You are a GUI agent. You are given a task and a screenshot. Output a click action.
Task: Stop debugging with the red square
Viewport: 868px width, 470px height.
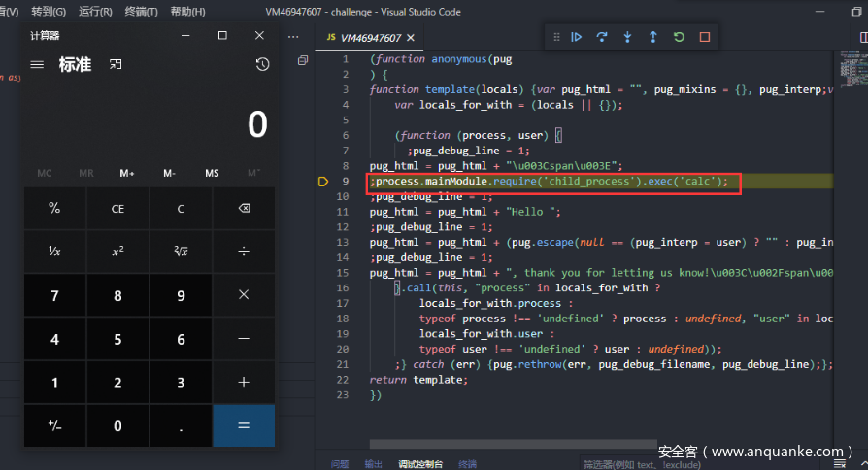(705, 37)
